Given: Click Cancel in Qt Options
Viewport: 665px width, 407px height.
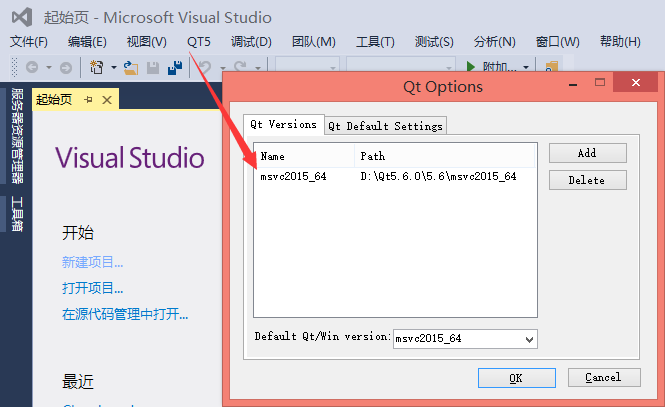Looking at the screenshot, I should pyautogui.click(x=604, y=377).
